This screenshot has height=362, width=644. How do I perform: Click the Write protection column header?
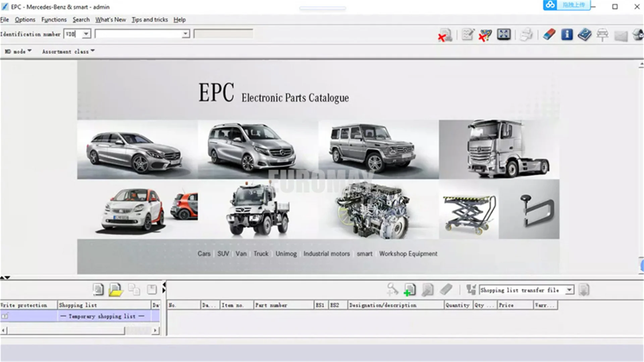[29, 305]
